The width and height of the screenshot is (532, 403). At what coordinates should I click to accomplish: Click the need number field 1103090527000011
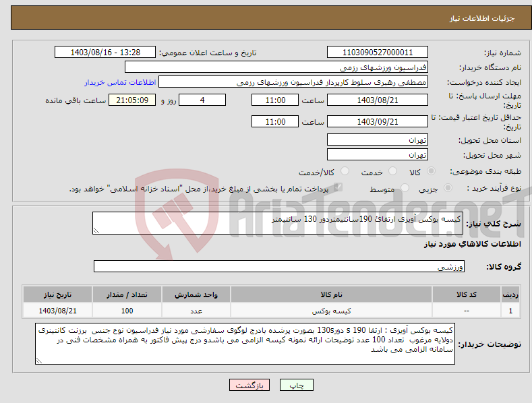[x=378, y=53]
